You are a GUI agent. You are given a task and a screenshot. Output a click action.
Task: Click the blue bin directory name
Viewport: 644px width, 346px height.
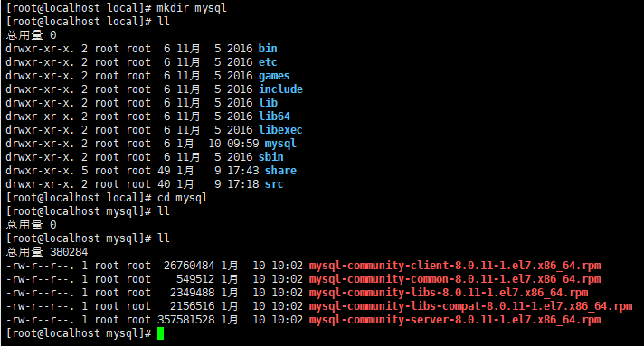(x=268, y=49)
